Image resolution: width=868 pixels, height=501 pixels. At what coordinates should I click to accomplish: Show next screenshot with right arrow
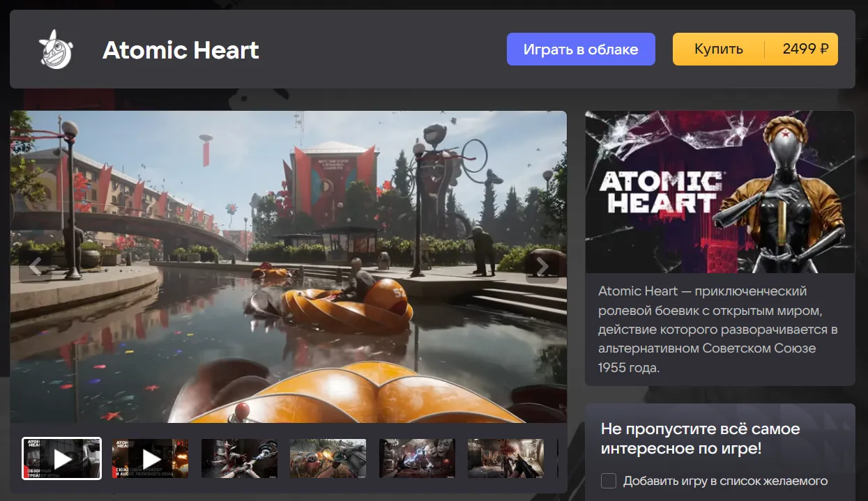pyautogui.click(x=542, y=266)
